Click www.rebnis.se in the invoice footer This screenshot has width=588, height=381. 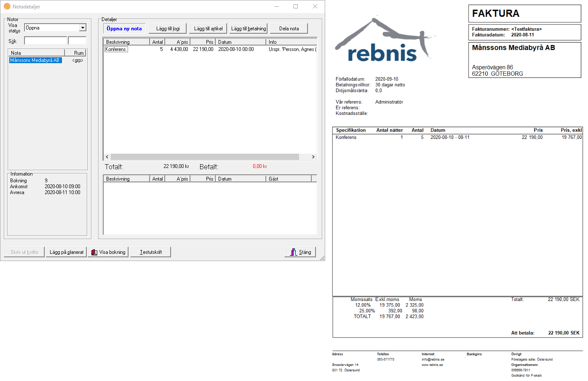432,365
